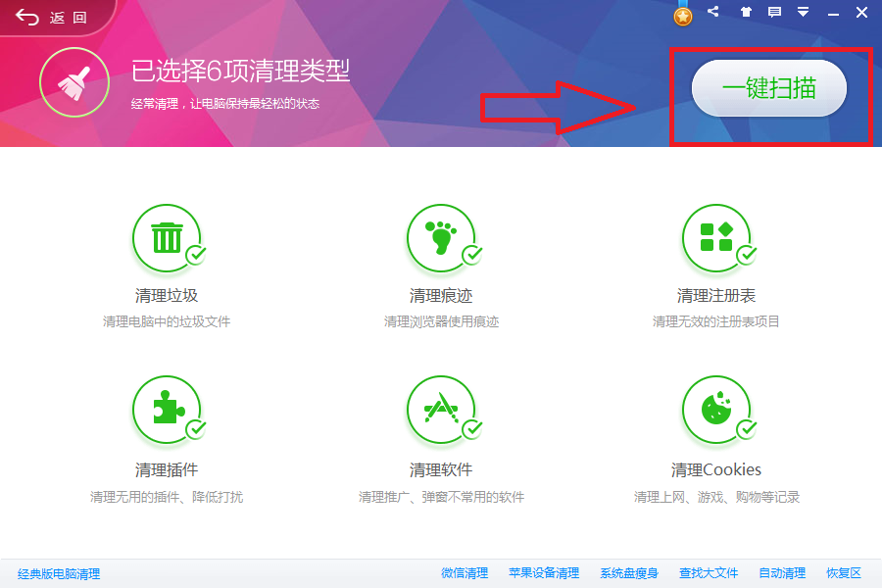Viewport: 882px width, 588px height.
Task: Open 经典版电脑清理 link
Action: tap(59, 573)
